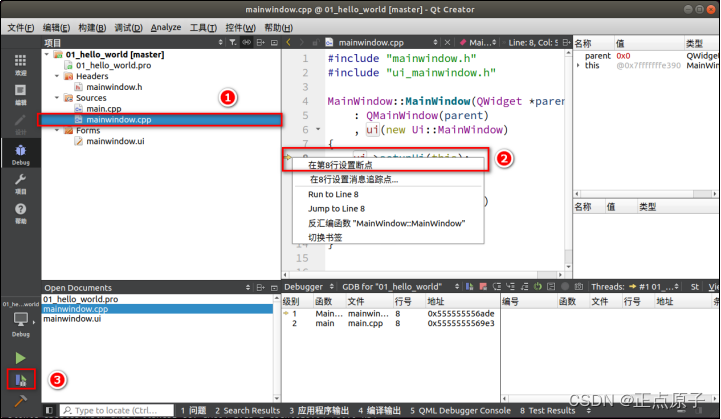Open the 1 问题 output pane
Screen dimensions: 721x419
click(193, 410)
